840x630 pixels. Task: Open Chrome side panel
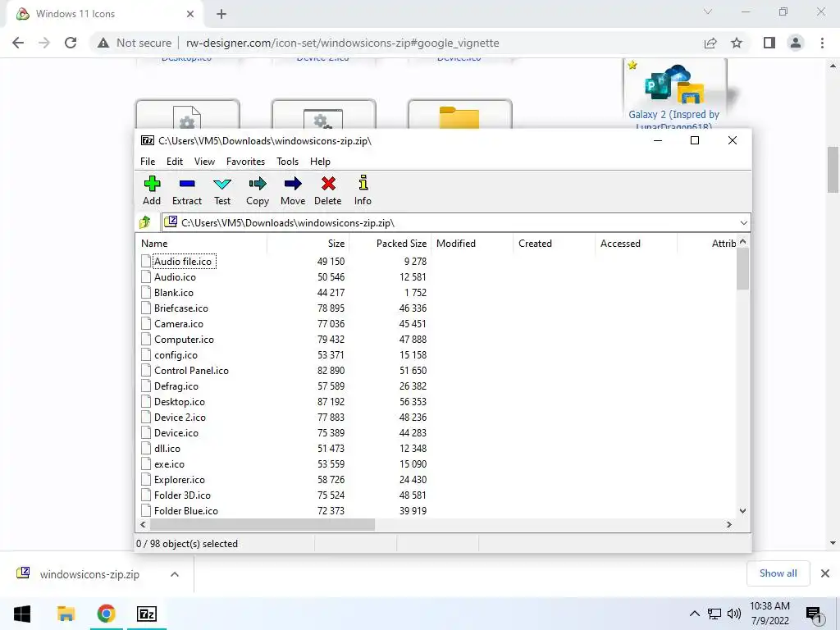(x=769, y=43)
